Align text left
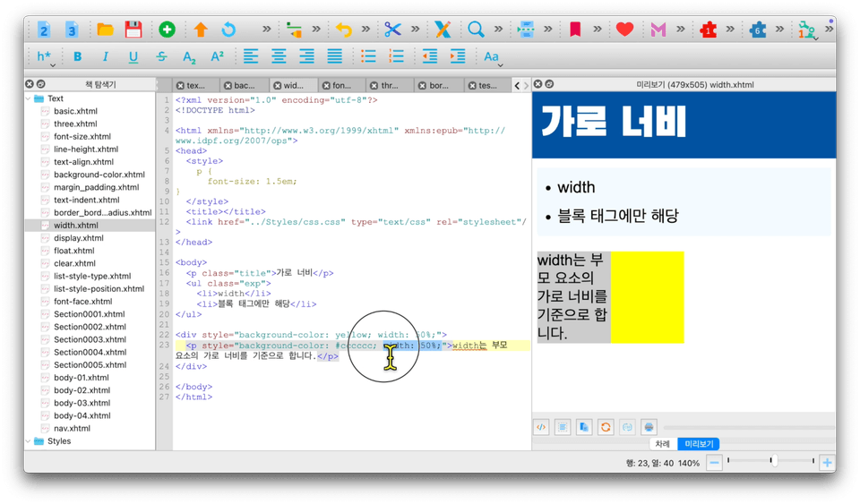Screen dimensions: 860x504 (x=251, y=56)
